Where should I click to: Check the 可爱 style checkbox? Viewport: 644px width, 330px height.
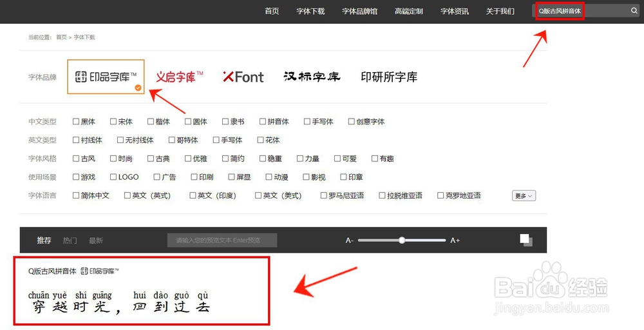coord(337,158)
